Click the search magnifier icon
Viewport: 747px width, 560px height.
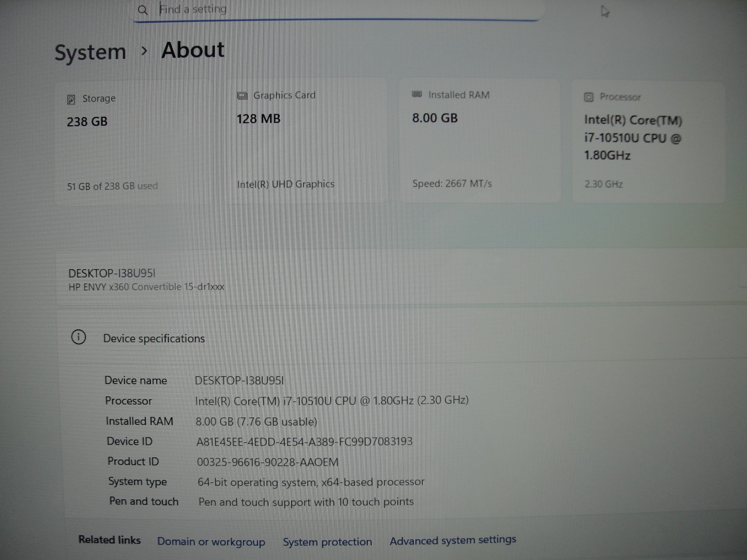coord(143,10)
